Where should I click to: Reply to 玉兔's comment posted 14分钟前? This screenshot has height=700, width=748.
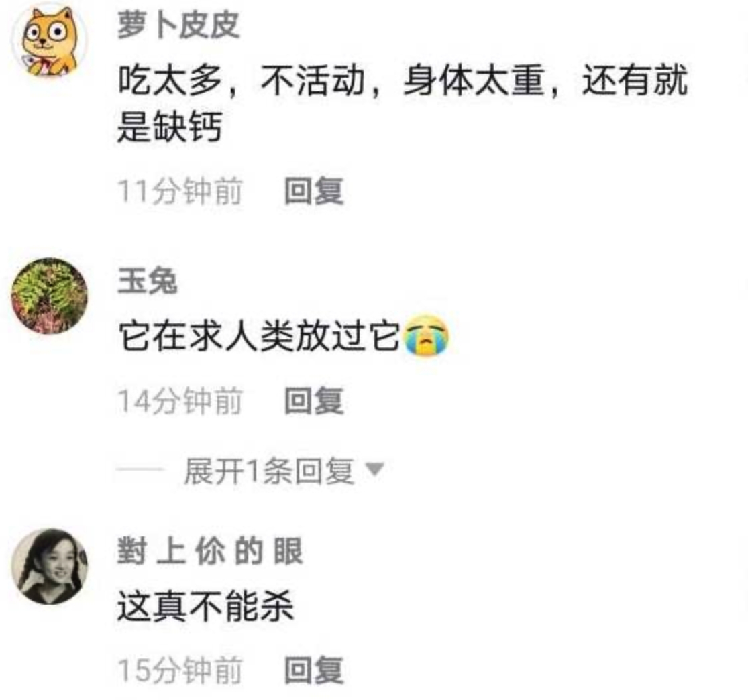(314, 400)
